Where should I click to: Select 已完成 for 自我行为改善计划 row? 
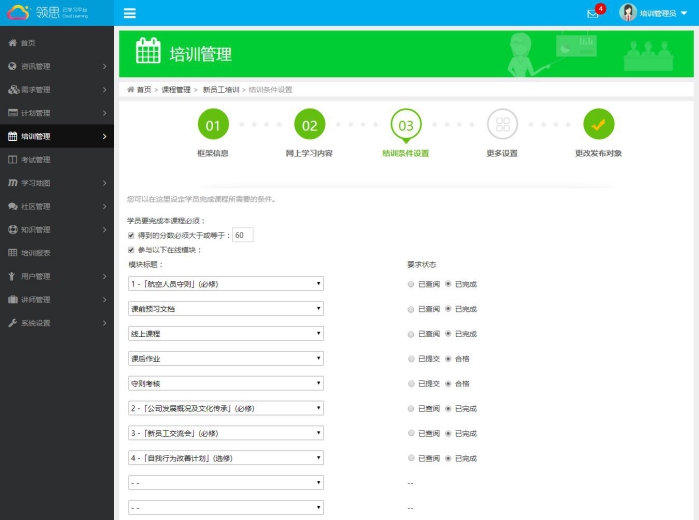tap(448, 458)
